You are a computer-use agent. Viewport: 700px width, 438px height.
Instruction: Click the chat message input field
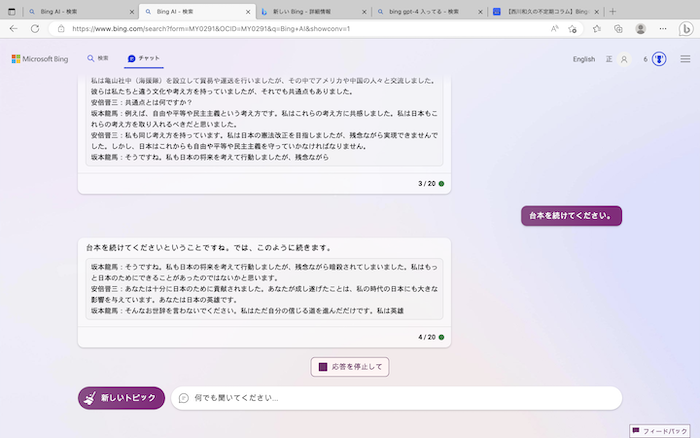coord(400,398)
